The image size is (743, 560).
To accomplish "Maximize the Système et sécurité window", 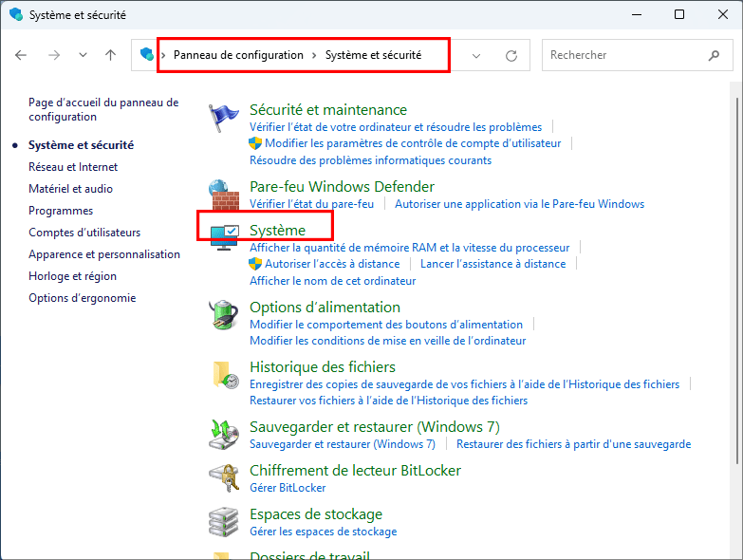I will 679,14.
